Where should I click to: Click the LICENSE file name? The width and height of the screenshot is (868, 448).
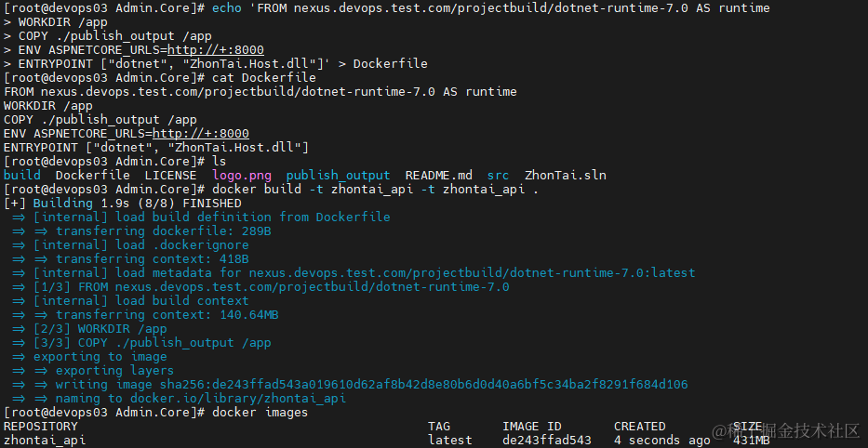(x=171, y=176)
